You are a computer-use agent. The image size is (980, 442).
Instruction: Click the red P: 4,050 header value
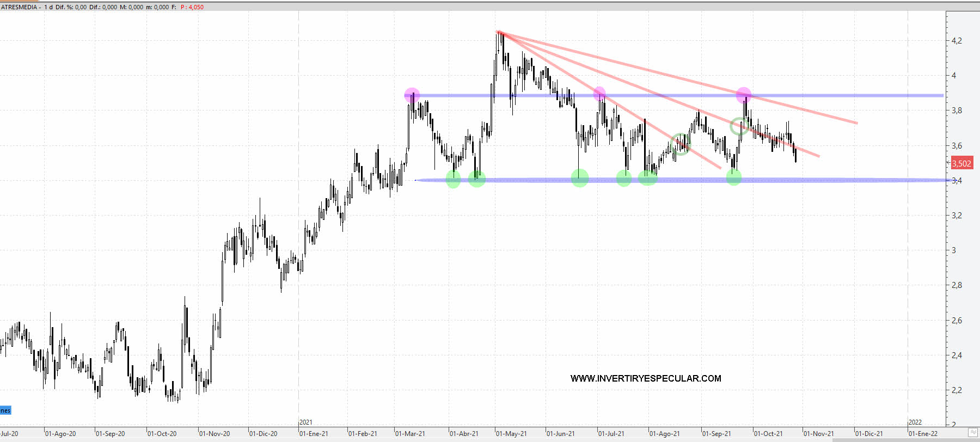[x=192, y=7]
